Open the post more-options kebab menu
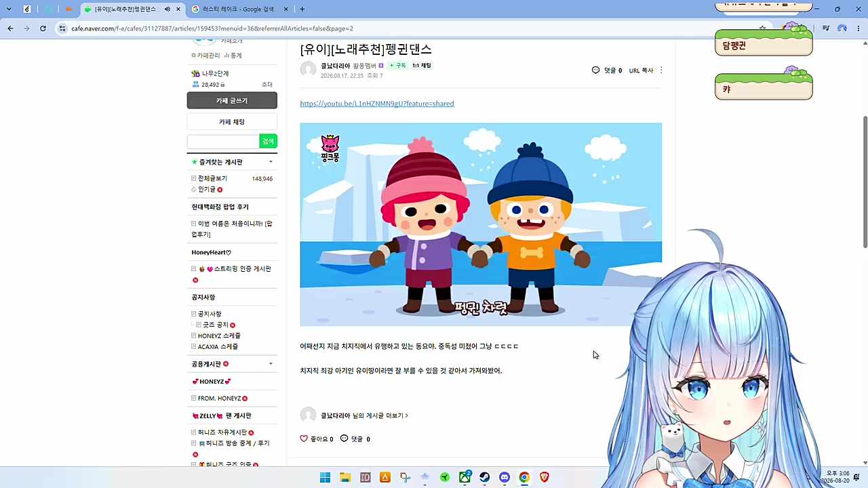 pyautogui.click(x=661, y=70)
